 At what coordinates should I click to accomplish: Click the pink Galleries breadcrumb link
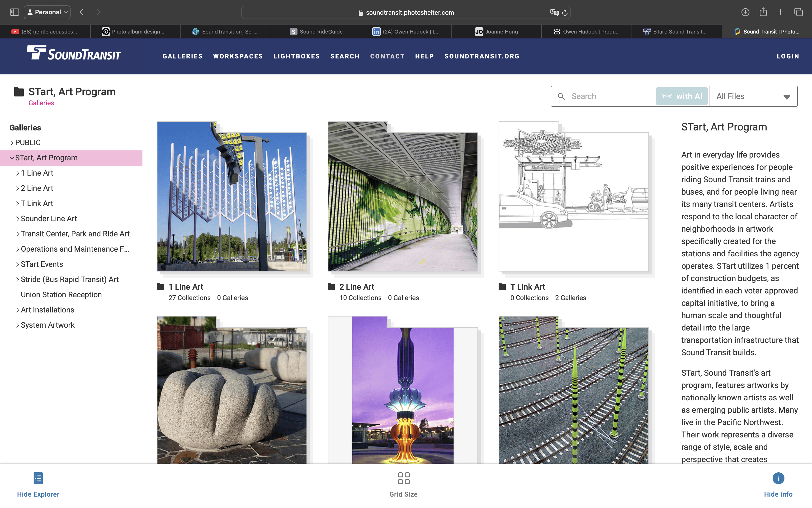coord(41,103)
